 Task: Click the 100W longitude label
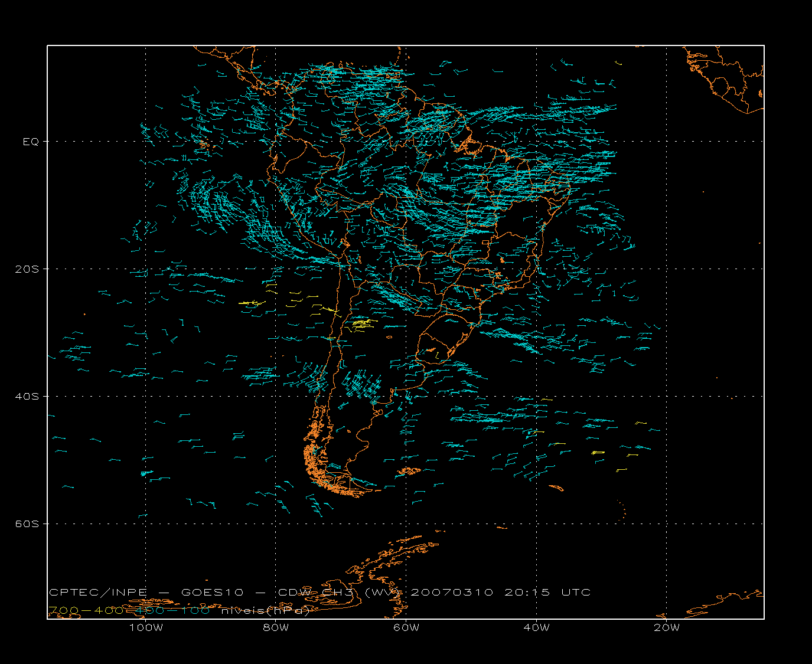(x=146, y=627)
